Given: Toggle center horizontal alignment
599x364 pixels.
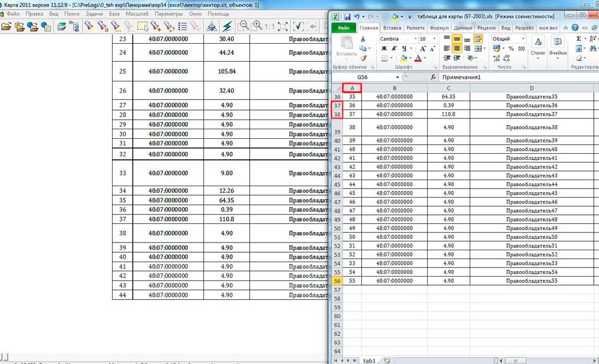Looking at the screenshot, I should point(456,48).
